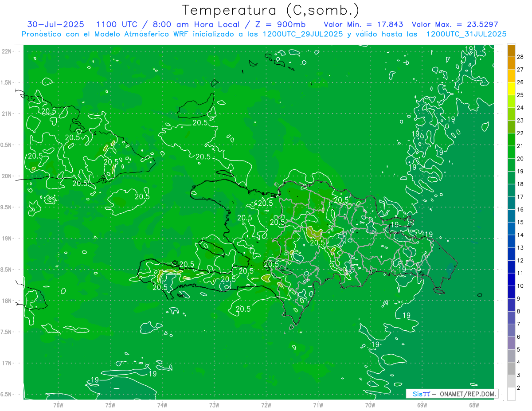The width and height of the screenshot is (532, 411).
Task: Click the color scale label "8"
Action: 519,311
